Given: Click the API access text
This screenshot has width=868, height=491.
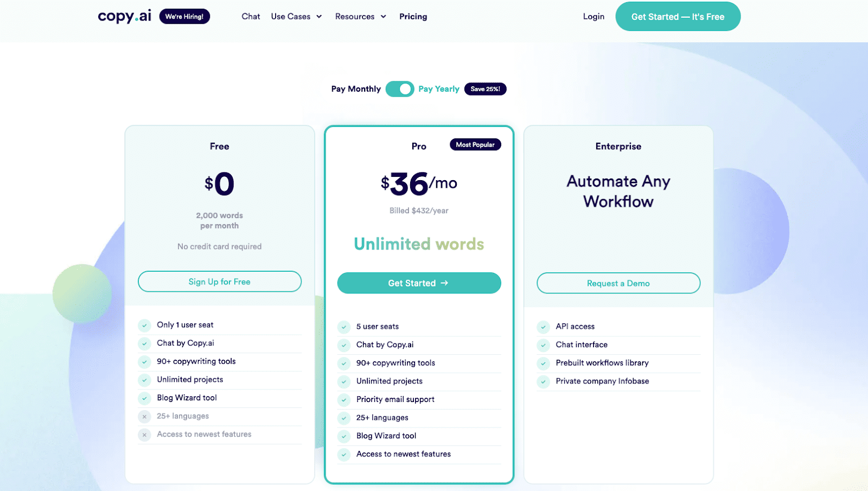Looking at the screenshot, I should [x=575, y=326].
